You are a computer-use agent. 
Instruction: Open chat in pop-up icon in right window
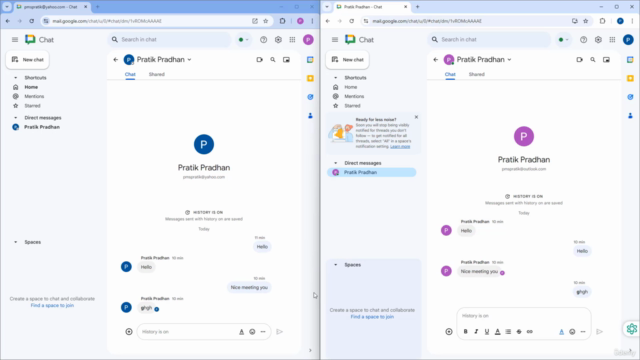(x=607, y=60)
